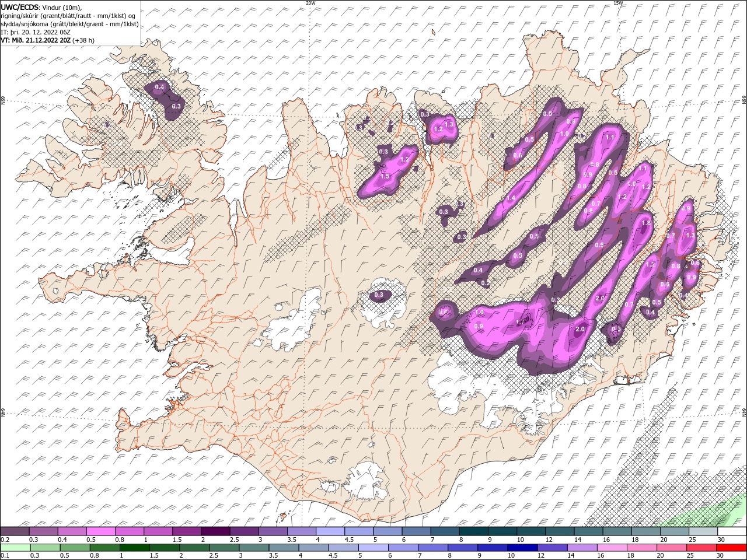Click the snow-scale swatch between 6 and 7
The width and height of the screenshot is (747, 560).
(x=416, y=531)
